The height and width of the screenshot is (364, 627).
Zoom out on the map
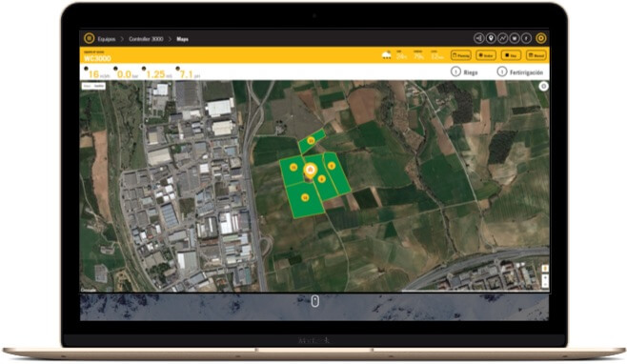click(545, 283)
